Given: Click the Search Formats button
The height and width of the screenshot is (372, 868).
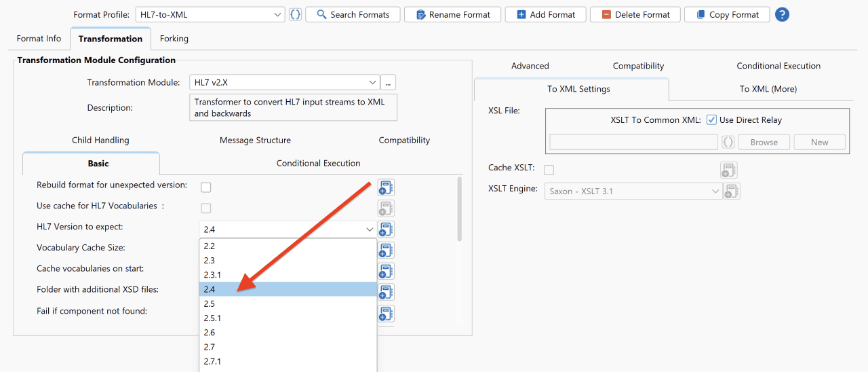Looking at the screenshot, I should [x=353, y=14].
